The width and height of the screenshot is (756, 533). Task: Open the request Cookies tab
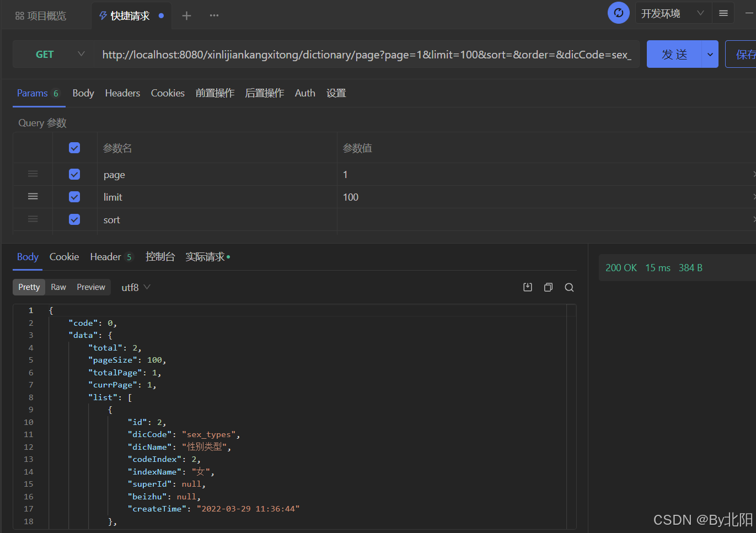click(x=168, y=93)
